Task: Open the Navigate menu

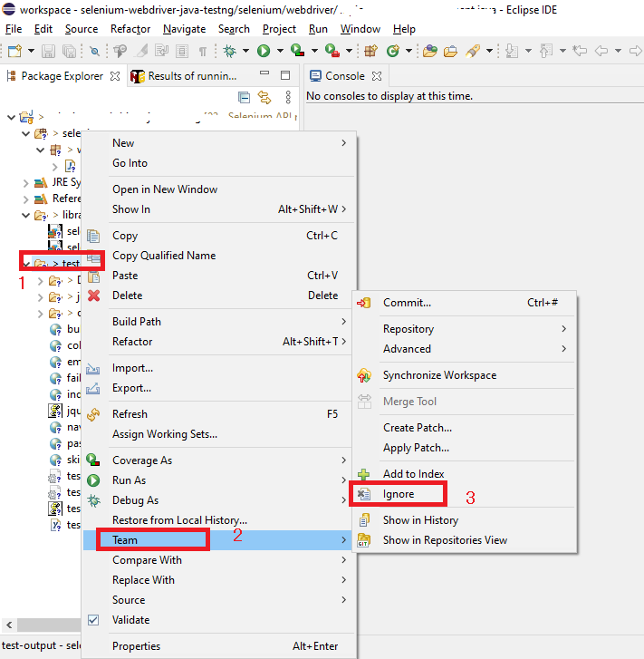Action: (185, 29)
